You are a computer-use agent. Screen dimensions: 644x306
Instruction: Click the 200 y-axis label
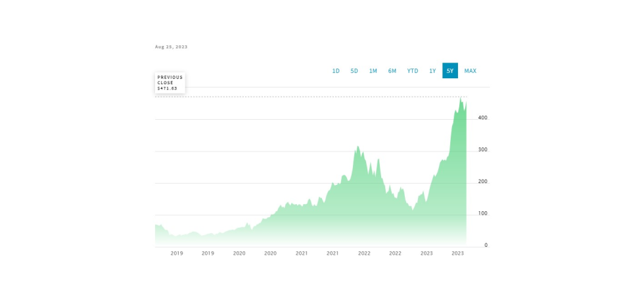482,182
